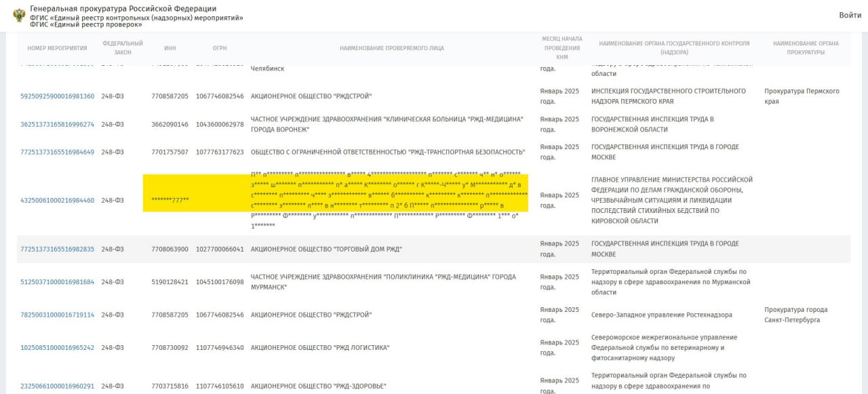
Task: Click the Генеральная прокуратура Российской Федерации title
Action: 123,8
